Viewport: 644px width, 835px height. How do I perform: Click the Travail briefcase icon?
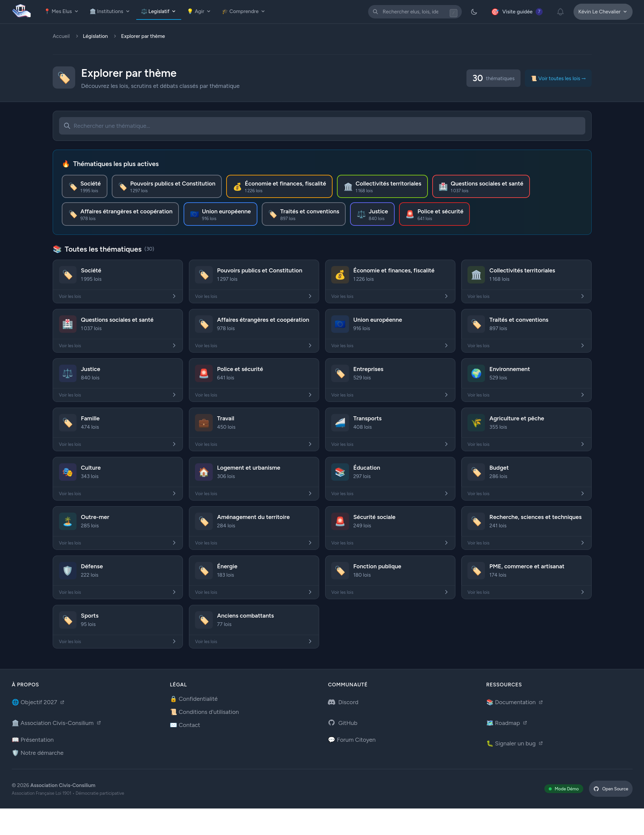pyautogui.click(x=204, y=423)
